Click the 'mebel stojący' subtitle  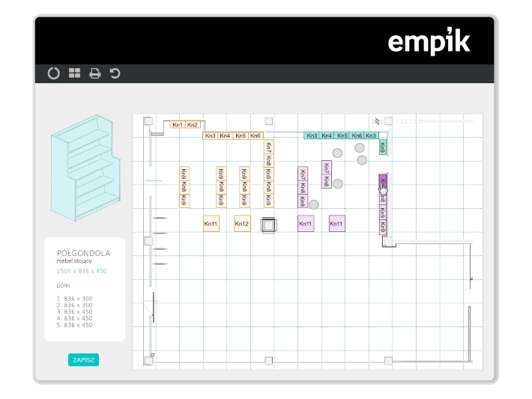pos(74,261)
